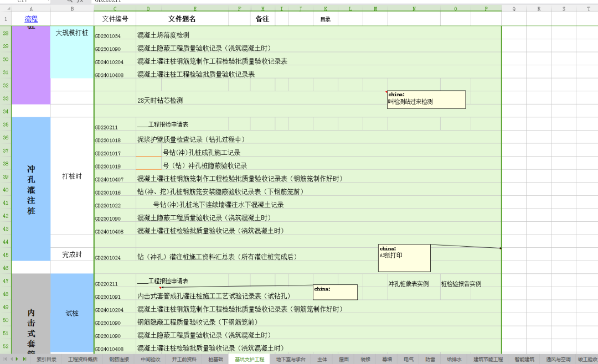Screen dimensions: 598x364
Task: Click the select-all corner triangle
Action: (x=8, y=8)
